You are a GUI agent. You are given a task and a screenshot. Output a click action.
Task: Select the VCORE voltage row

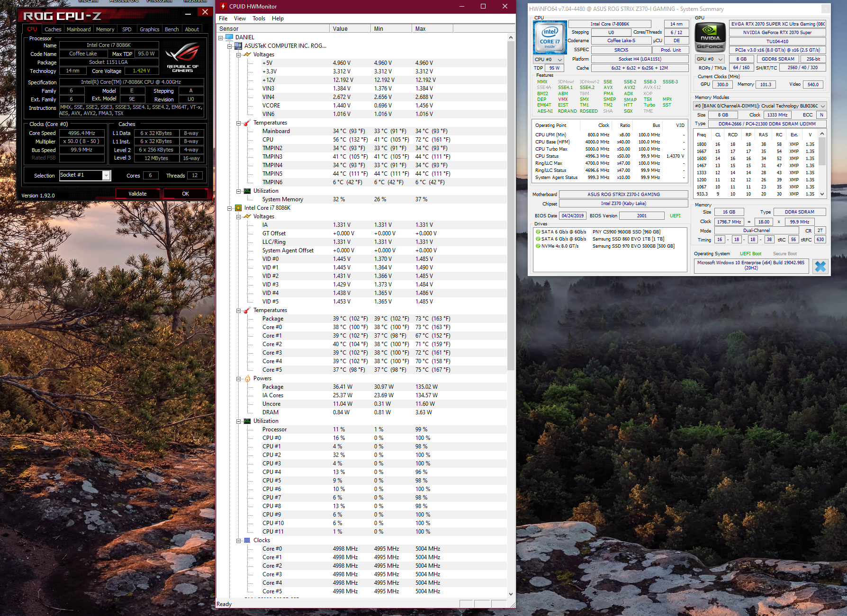tap(361, 106)
